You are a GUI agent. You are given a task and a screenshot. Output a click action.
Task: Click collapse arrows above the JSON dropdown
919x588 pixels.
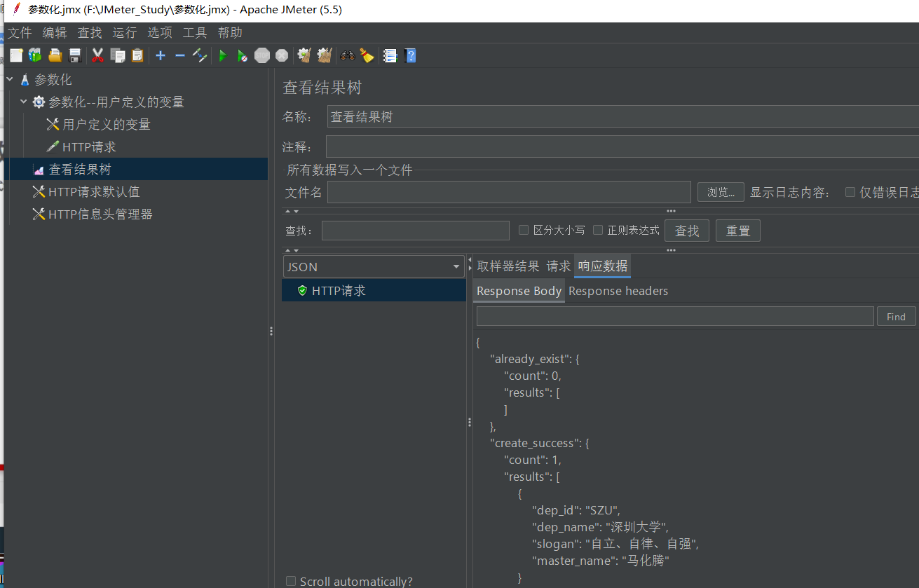291,250
